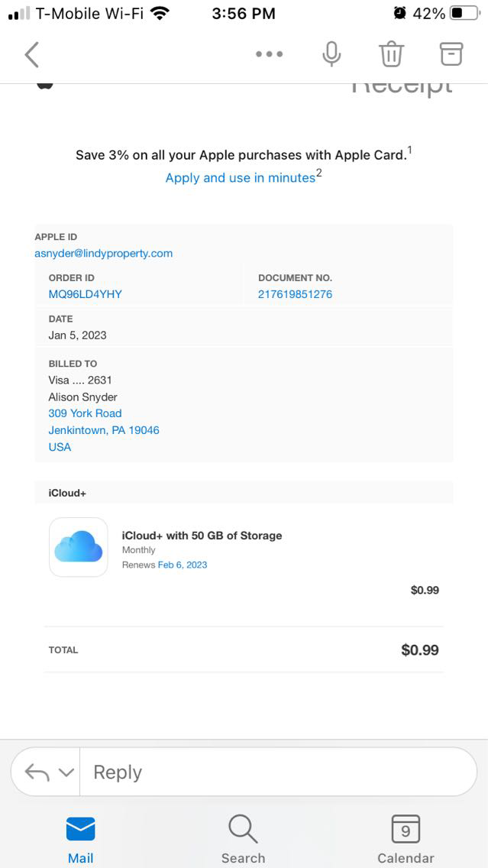The image size is (488, 868).
Task: Tap the battery indicator in status bar
Action: coord(464,13)
